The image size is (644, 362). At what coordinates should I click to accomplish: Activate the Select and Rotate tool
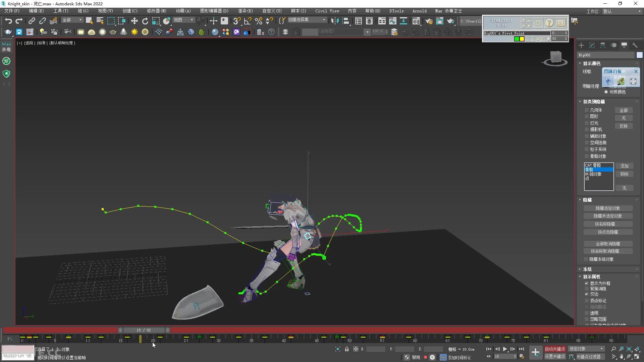[x=145, y=21]
